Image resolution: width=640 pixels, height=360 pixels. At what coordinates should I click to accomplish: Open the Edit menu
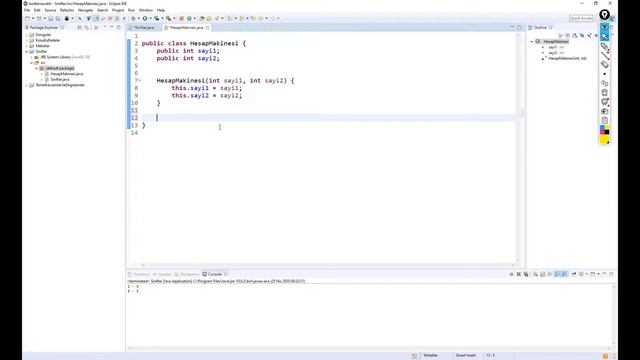[37, 10]
